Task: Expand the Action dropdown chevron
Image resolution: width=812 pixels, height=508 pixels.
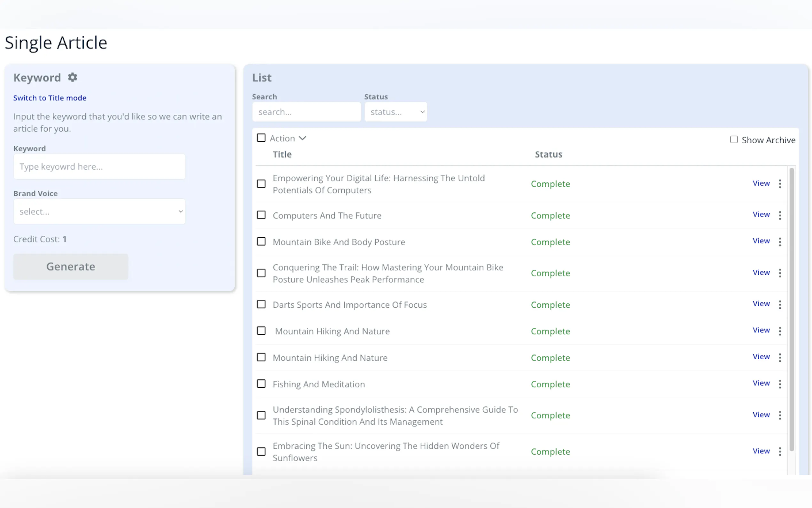Action: tap(302, 139)
